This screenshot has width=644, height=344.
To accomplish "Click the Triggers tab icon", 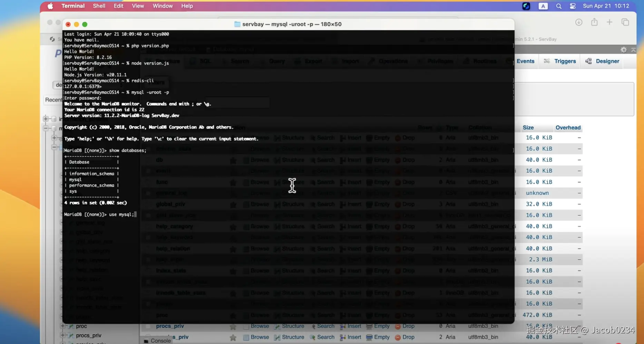I will coord(547,61).
